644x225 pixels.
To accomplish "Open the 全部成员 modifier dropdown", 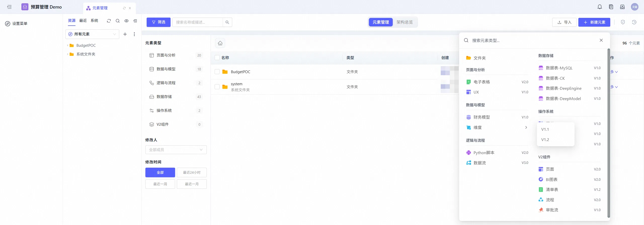I will [176, 150].
